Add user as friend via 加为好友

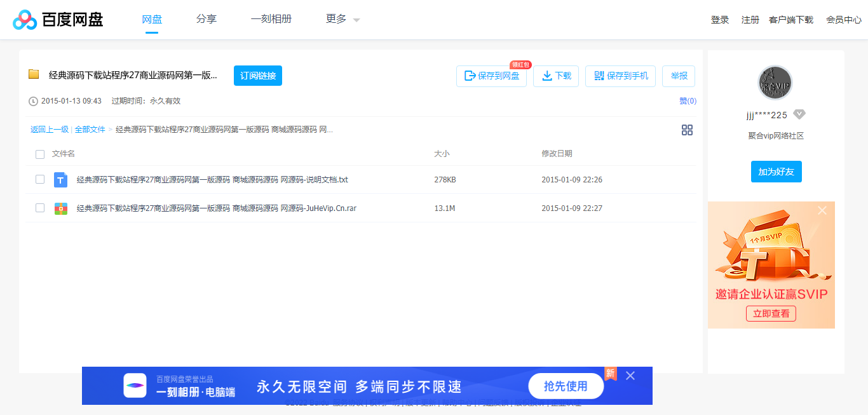776,172
